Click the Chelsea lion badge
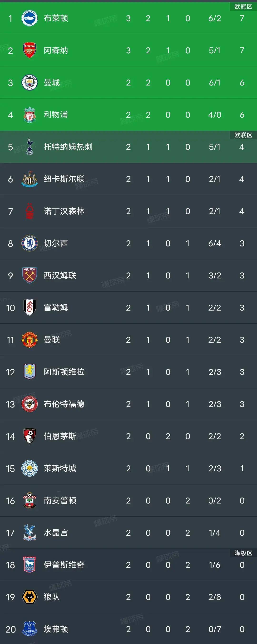The height and width of the screenshot is (644, 257). [x=30, y=243]
